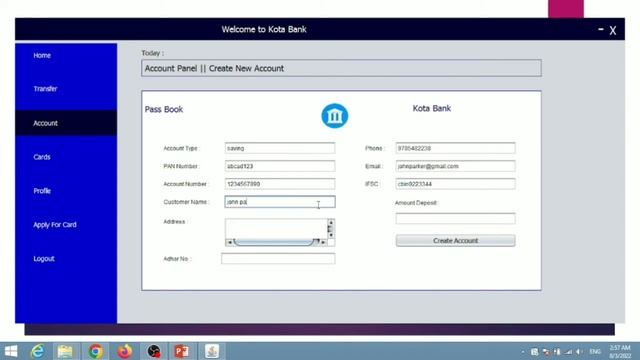Click the Welcome to Kota Bank title
The image size is (640, 360).
(x=264, y=29)
